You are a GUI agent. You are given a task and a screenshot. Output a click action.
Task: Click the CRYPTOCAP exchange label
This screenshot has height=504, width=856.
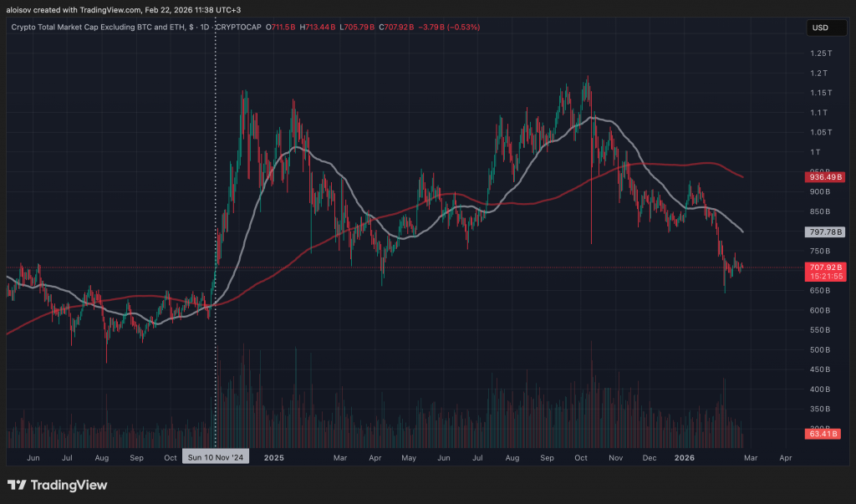point(238,28)
